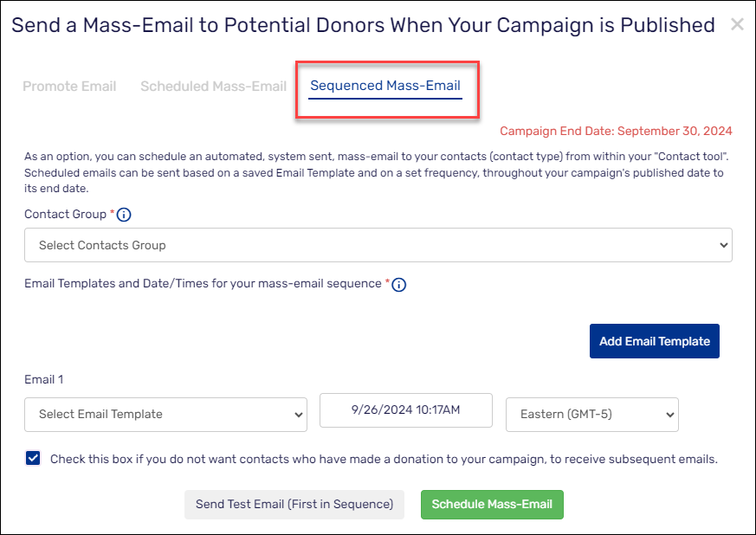Click the dialog title heading text
Viewport: 756px width, 535px height.
pyautogui.click(x=363, y=25)
